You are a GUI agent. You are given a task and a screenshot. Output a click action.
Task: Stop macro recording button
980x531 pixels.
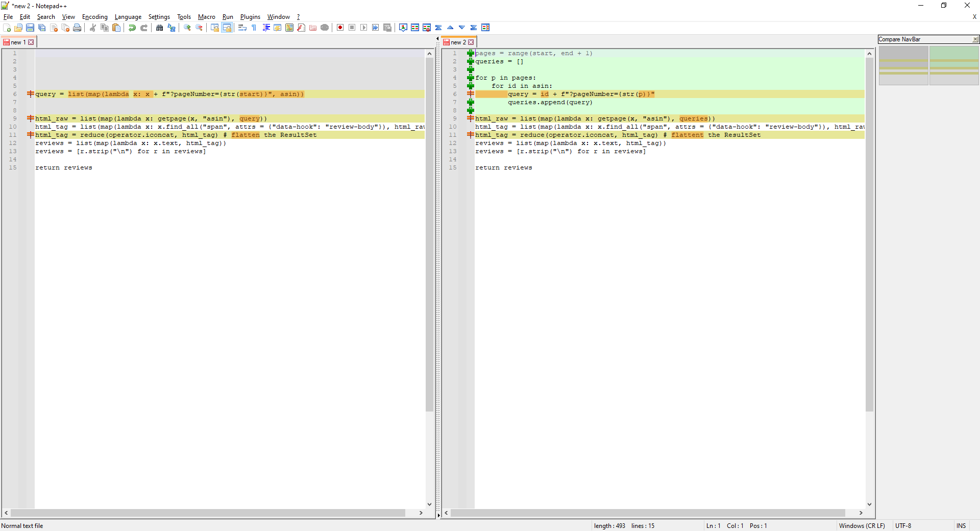(x=352, y=28)
